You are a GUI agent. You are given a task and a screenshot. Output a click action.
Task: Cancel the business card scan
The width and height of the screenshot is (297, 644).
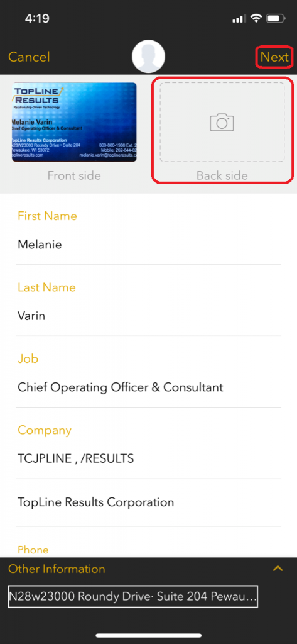click(x=29, y=57)
